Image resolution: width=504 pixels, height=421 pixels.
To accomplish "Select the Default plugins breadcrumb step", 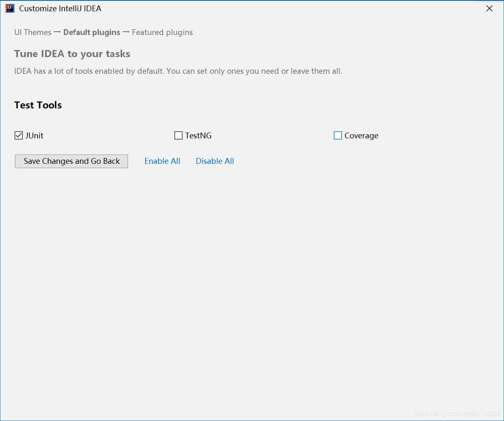I will (x=92, y=33).
